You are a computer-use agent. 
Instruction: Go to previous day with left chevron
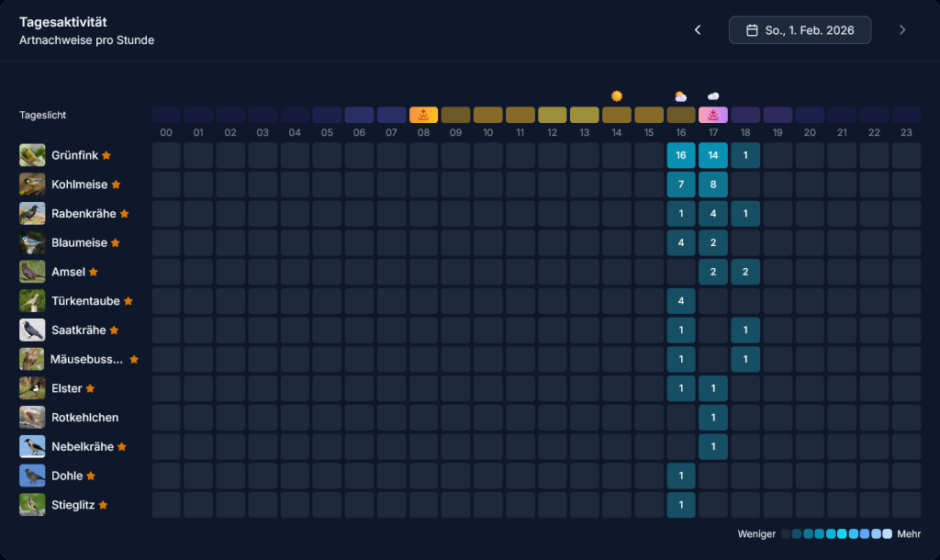[698, 30]
